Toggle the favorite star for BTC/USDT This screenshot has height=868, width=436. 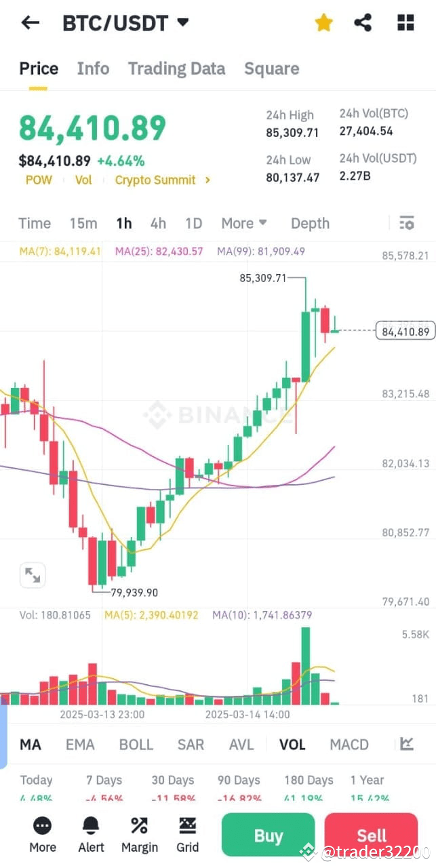323,22
